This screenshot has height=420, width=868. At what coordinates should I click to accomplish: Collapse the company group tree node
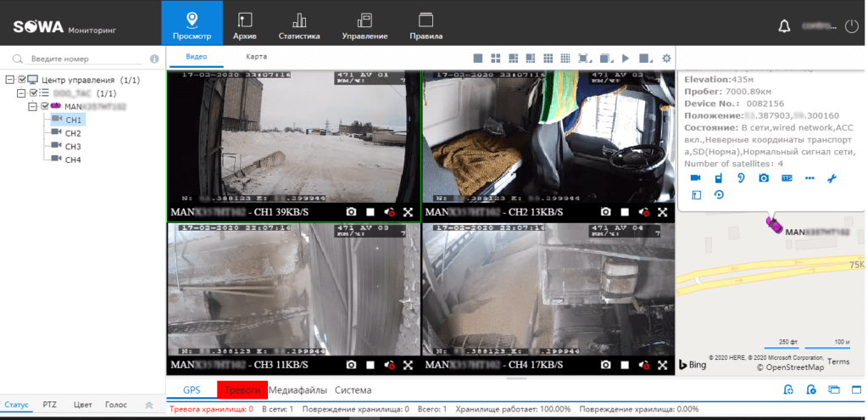[21, 93]
